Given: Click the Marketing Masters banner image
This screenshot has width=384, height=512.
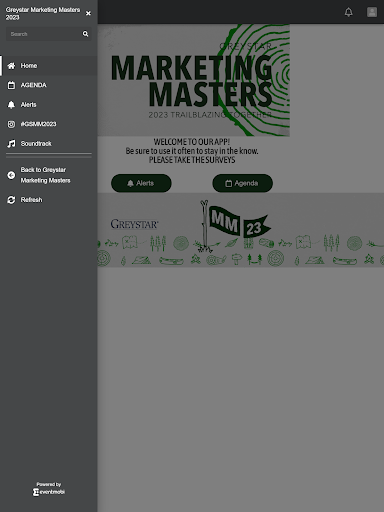Looking at the screenshot, I should pos(194,80).
